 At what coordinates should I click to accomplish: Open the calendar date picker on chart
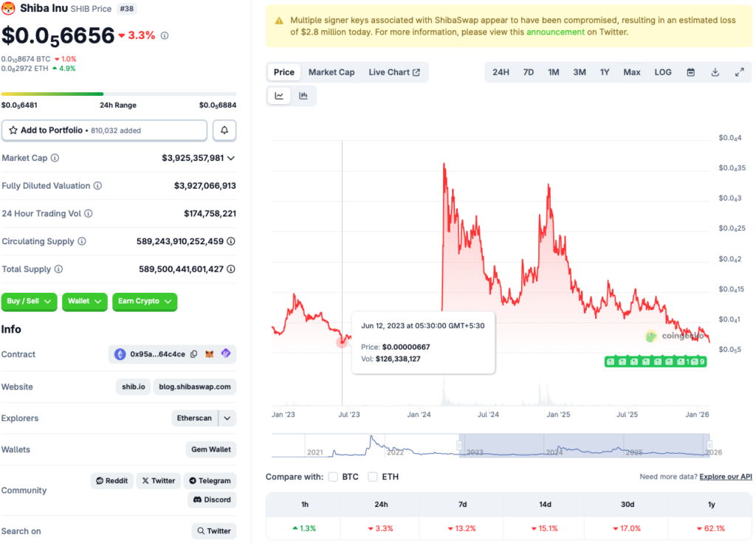[x=690, y=72]
